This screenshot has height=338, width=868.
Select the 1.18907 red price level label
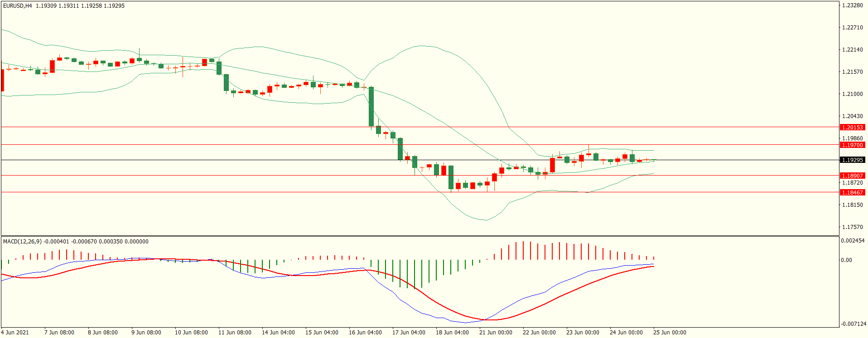[852, 176]
